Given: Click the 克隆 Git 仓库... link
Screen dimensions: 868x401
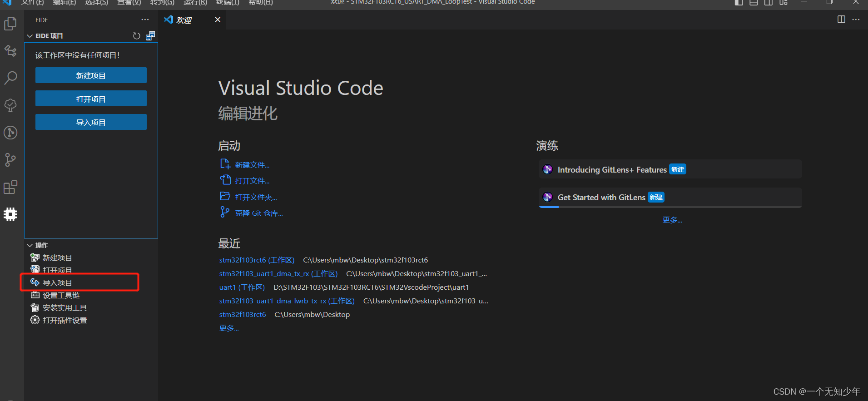Looking at the screenshot, I should (259, 213).
